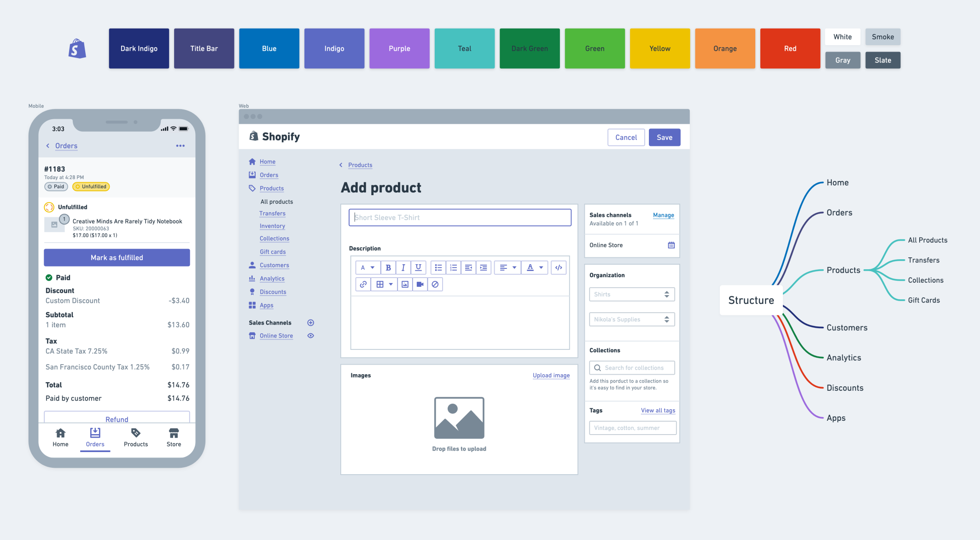Toggle bold formatting in description editor

[x=388, y=267]
